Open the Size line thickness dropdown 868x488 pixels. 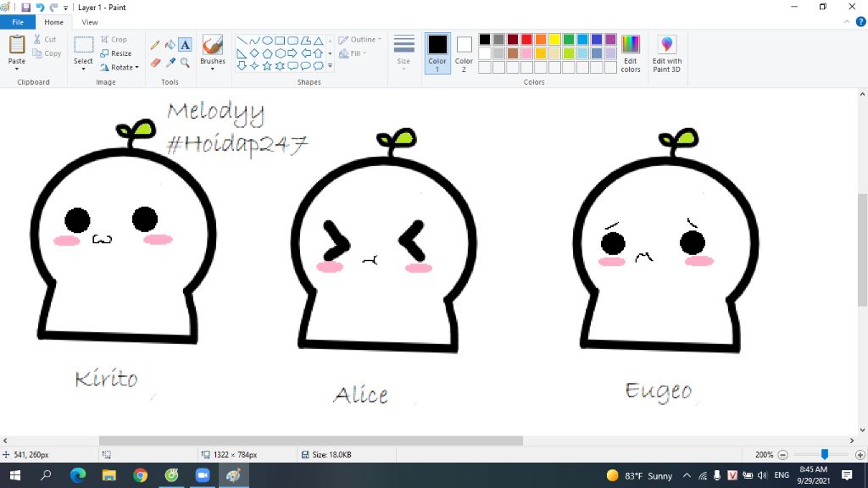pos(403,53)
